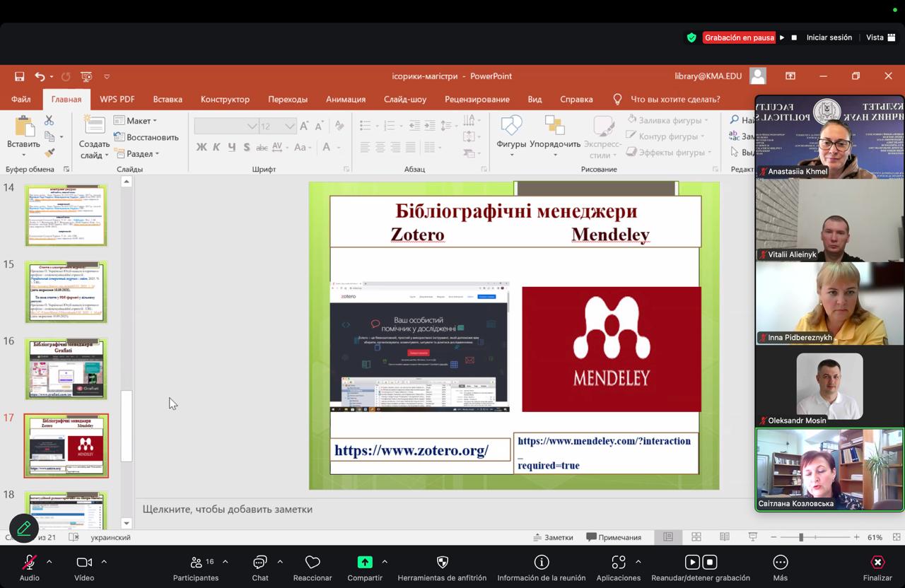Start slideshow from quick access toolbar icon
The width and height of the screenshot is (905, 588).
point(86,76)
